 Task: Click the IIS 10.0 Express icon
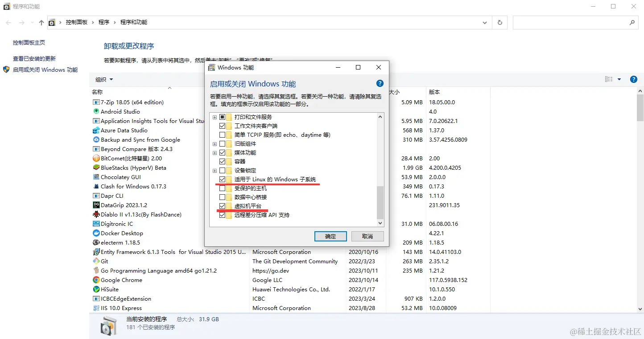[96, 308]
